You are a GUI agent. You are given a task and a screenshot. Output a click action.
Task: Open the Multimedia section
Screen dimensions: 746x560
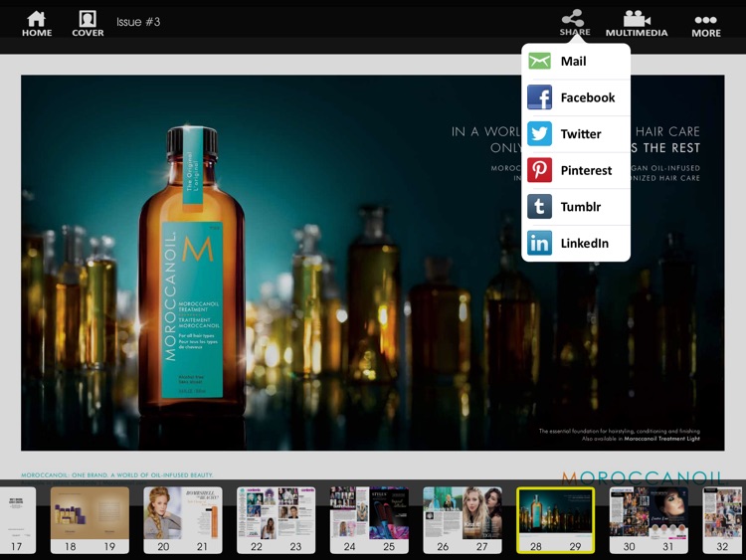coord(637,23)
